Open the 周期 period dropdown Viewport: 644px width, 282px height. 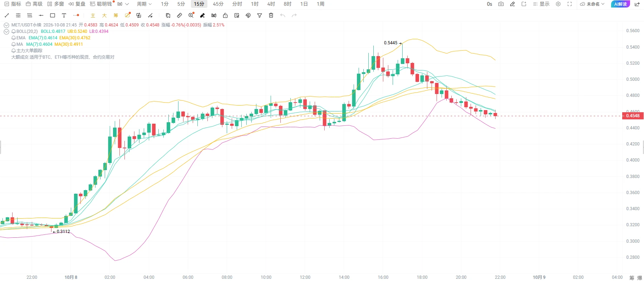pos(144,4)
